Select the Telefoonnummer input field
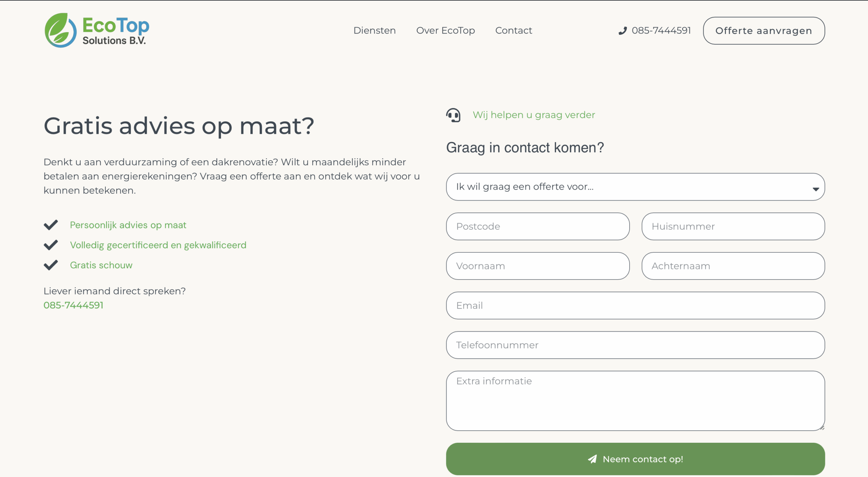This screenshot has height=477, width=868. coord(635,345)
